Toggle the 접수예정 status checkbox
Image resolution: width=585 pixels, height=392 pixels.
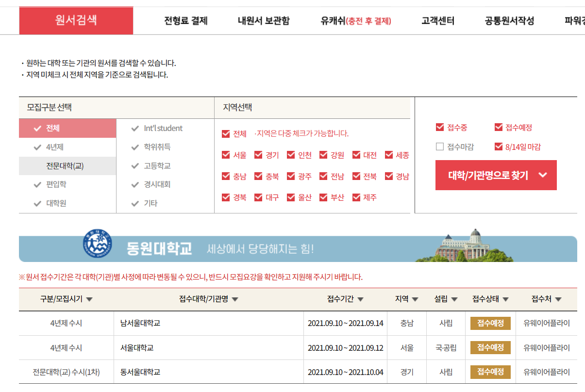(499, 127)
